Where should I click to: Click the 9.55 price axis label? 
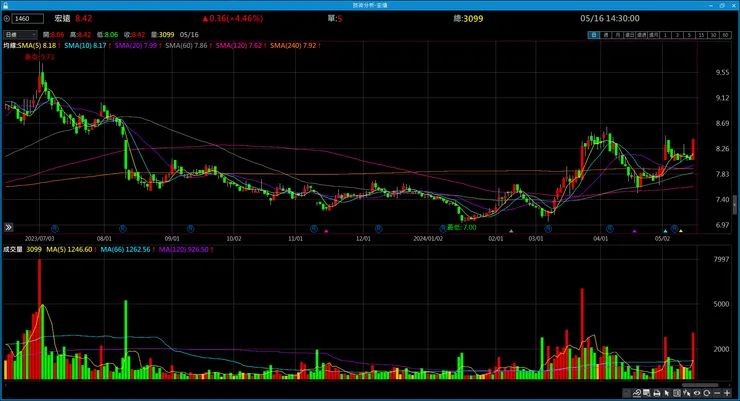point(722,73)
